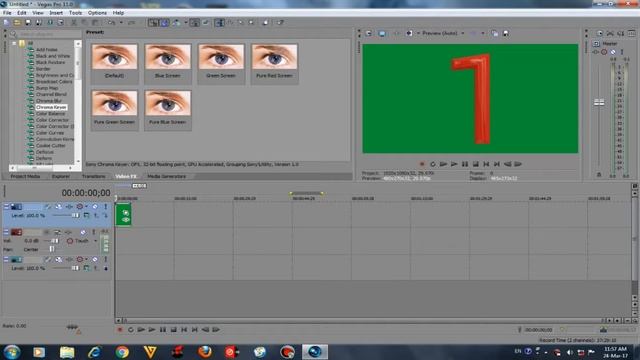The width and height of the screenshot is (640, 360).
Task: Minimize the first video track header
Action: pos(6,207)
